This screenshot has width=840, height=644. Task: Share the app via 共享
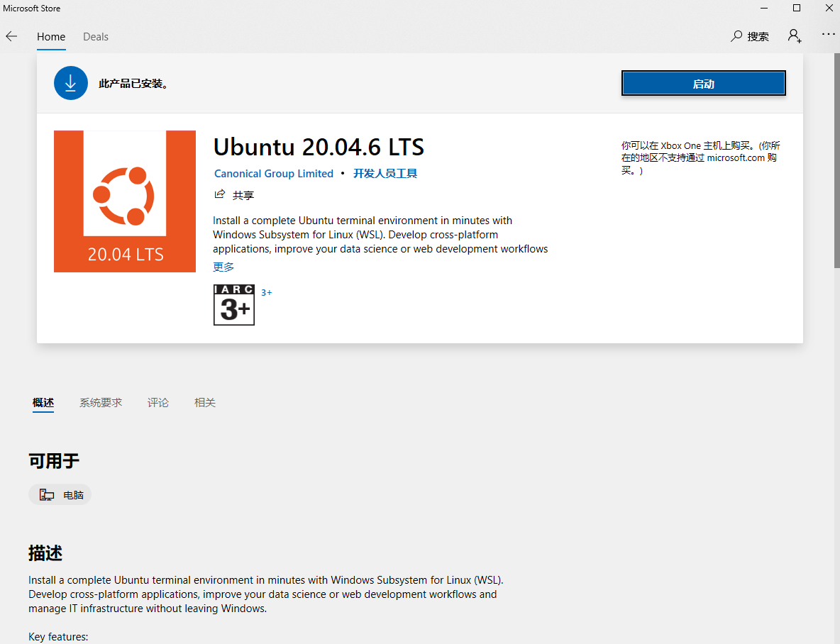click(234, 195)
